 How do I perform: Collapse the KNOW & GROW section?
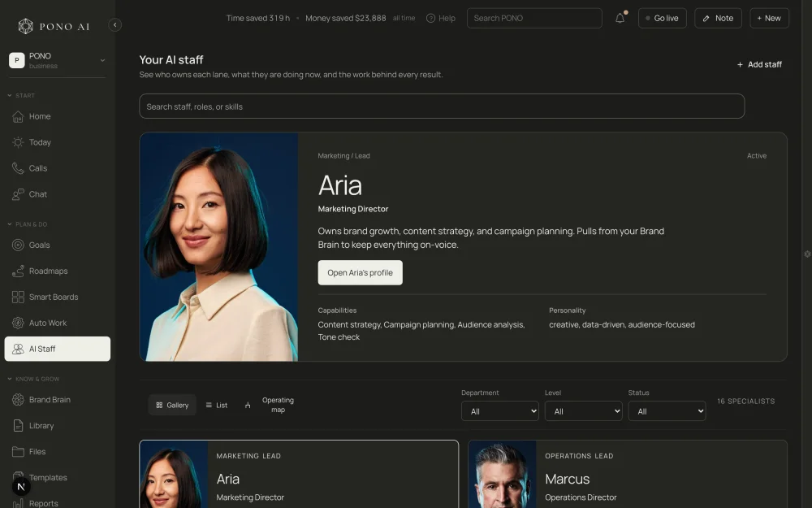tap(33, 379)
